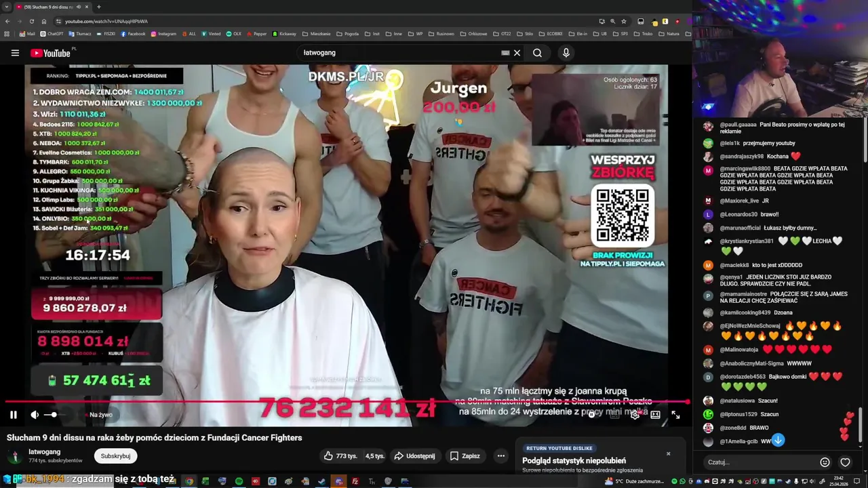Open the tab search dropdown arrow

pyautogui.click(x=7, y=7)
